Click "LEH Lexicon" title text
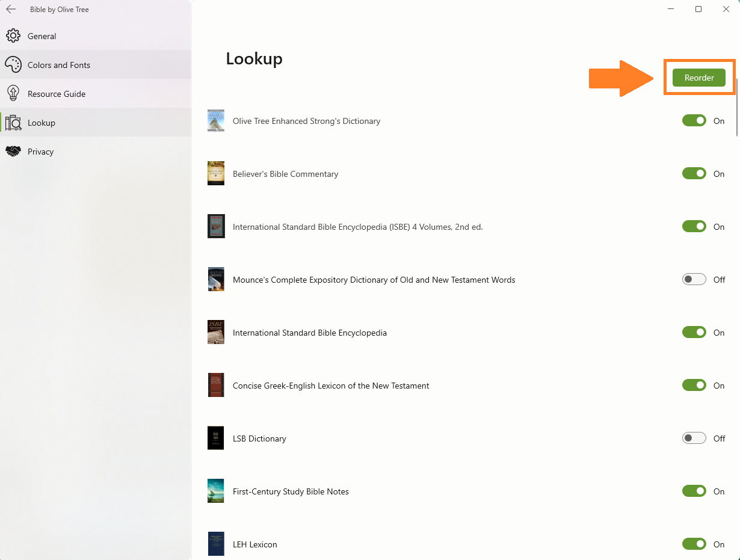The width and height of the screenshot is (740, 560). (x=255, y=544)
